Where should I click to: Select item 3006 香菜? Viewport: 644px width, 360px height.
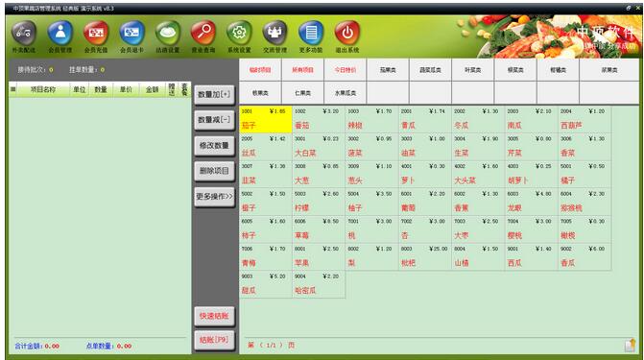pyautogui.click(x=584, y=147)
